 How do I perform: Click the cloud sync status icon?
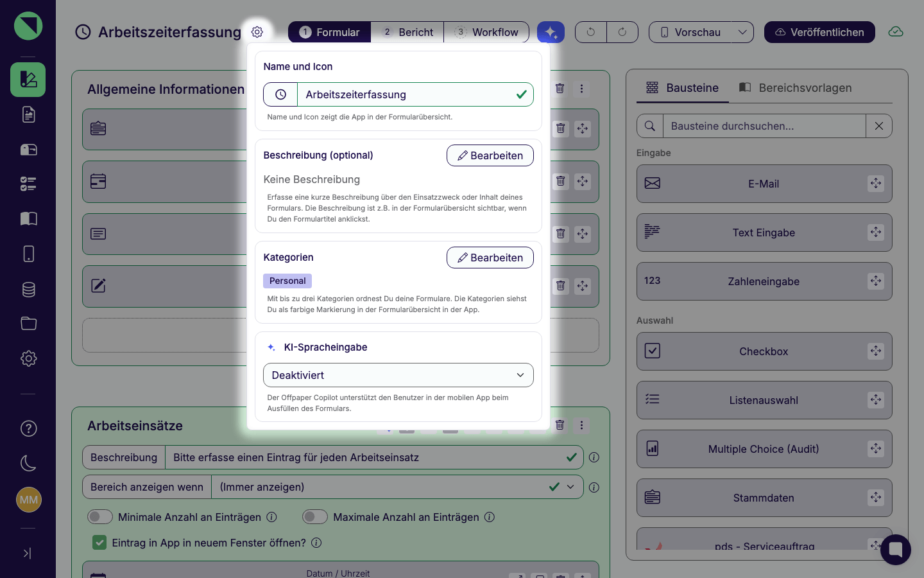(x=896, y=32)
